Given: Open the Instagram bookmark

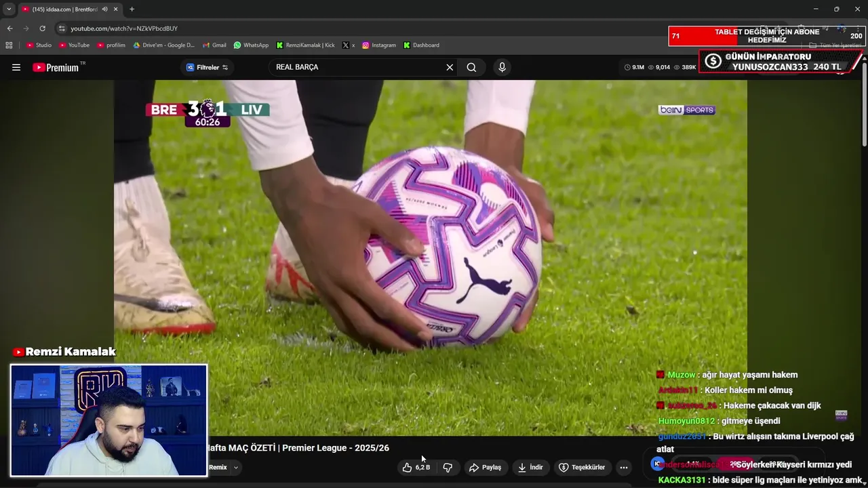Looking at the screenshot, I should pos(378,45).
